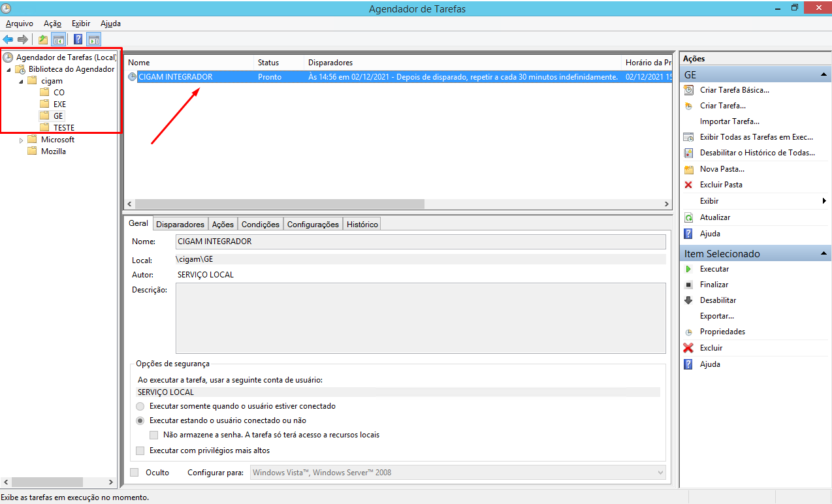Click the large red X Excluir icon
This screenshot has height=504, width=832.
pyautogui.click(x=688, y=348)
